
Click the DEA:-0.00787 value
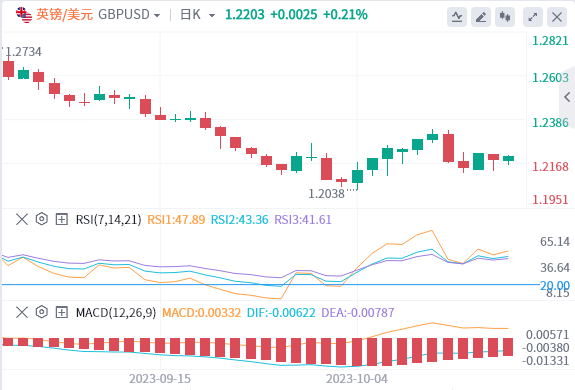coord(358,313)
